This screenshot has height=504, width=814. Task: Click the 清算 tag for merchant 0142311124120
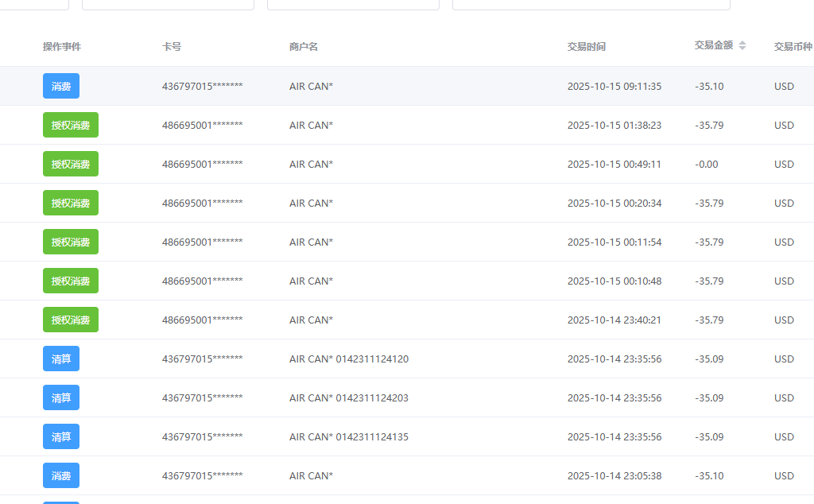click(61, 359)
